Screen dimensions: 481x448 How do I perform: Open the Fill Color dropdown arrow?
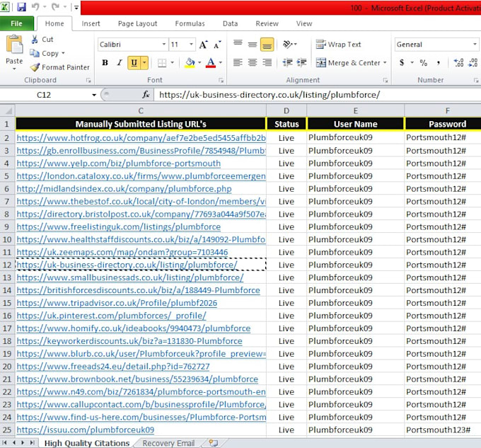tap(199, 63)
